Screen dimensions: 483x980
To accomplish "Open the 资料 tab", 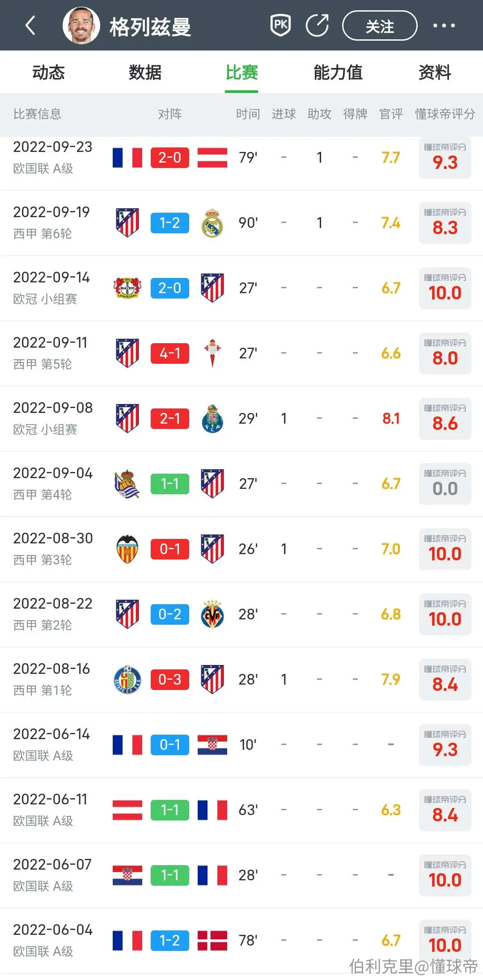I will 435,72.
